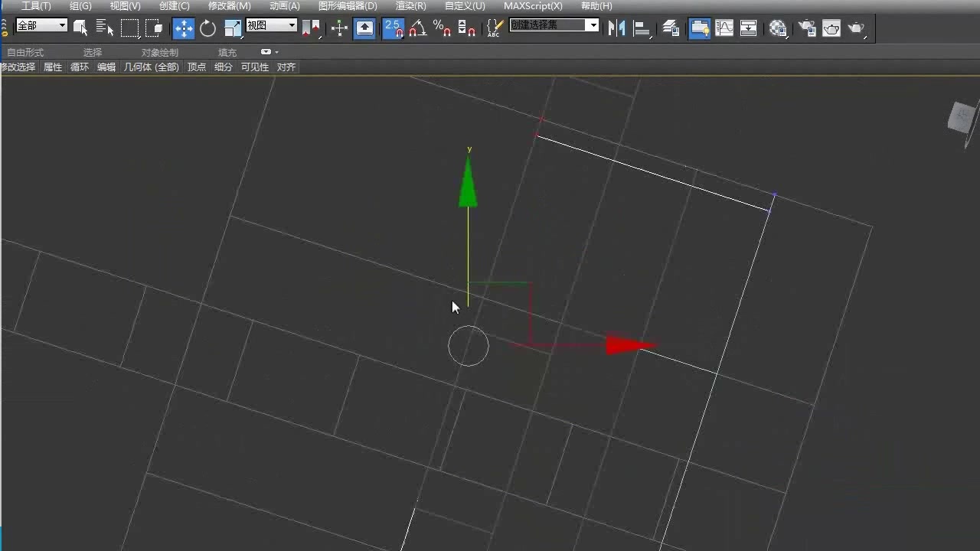Activate the Select and Move tool

(183, 28)
